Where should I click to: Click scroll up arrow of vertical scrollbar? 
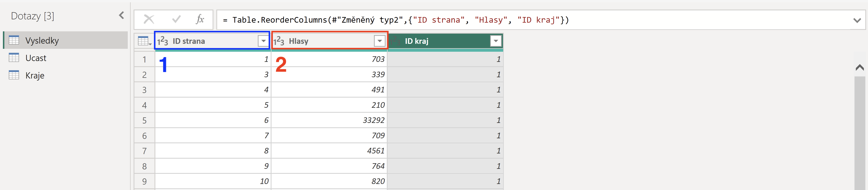[x=860, y=67]
